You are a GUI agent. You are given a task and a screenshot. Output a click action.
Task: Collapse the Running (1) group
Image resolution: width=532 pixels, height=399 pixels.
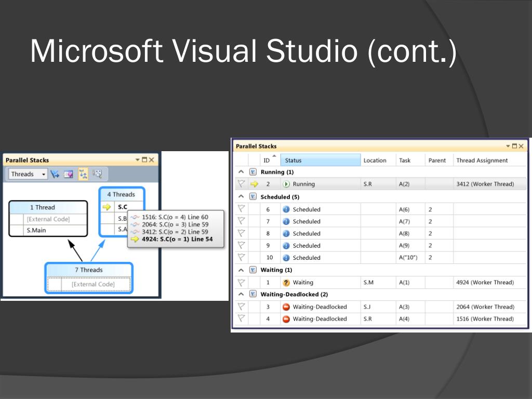click(241, 172)
